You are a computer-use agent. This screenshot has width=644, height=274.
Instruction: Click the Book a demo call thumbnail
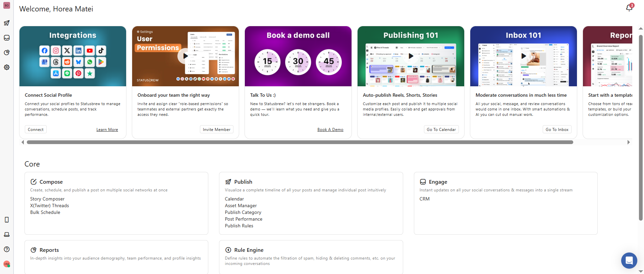[x=298, y=56]
